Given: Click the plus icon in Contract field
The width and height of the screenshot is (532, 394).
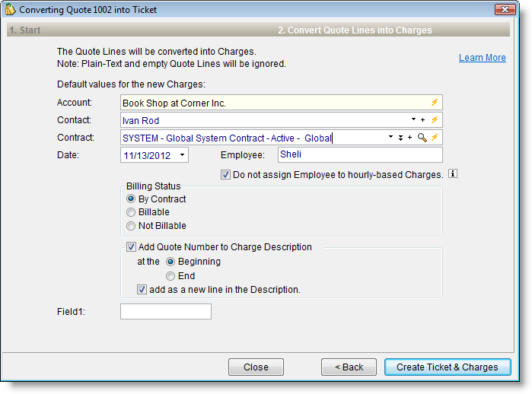Looking at the screenshot, I should pyautogui.click(x=409, y=138).
